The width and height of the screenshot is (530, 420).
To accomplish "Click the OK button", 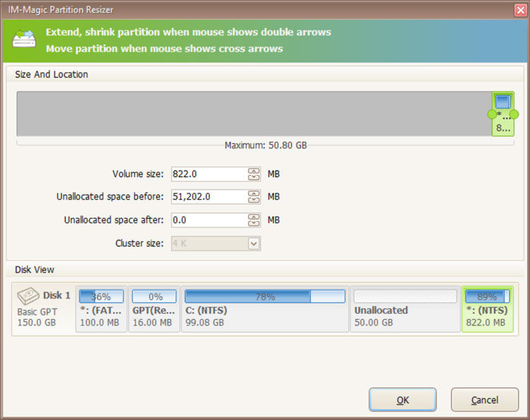I will (403, 400).
